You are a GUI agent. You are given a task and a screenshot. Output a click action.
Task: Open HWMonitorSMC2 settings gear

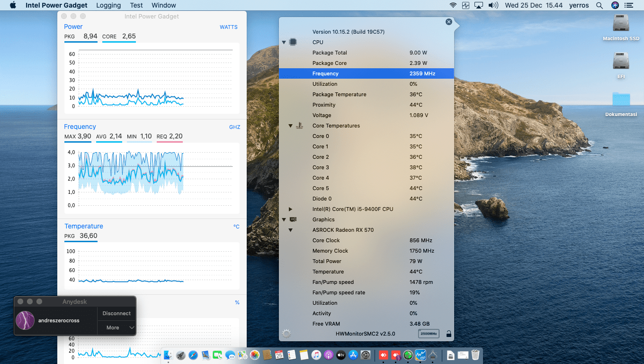(x=286, y=334)
